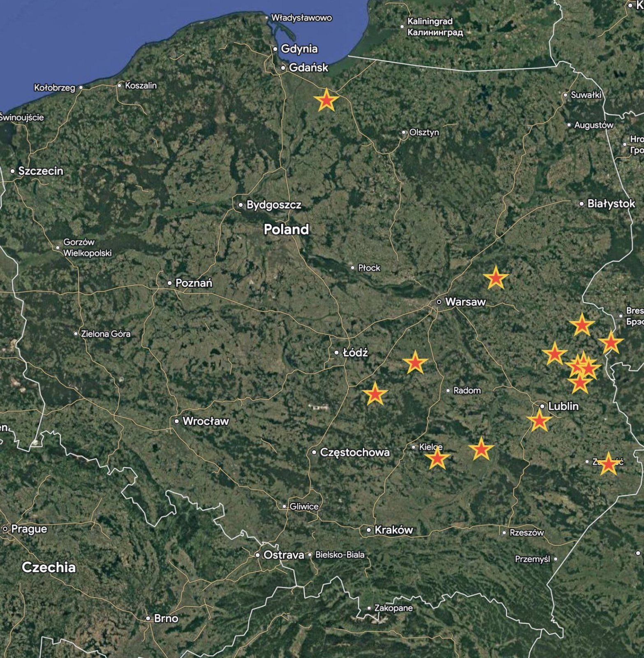Click the star closest to the Brest label
The image size is (644, 658).
click(611, 342)
